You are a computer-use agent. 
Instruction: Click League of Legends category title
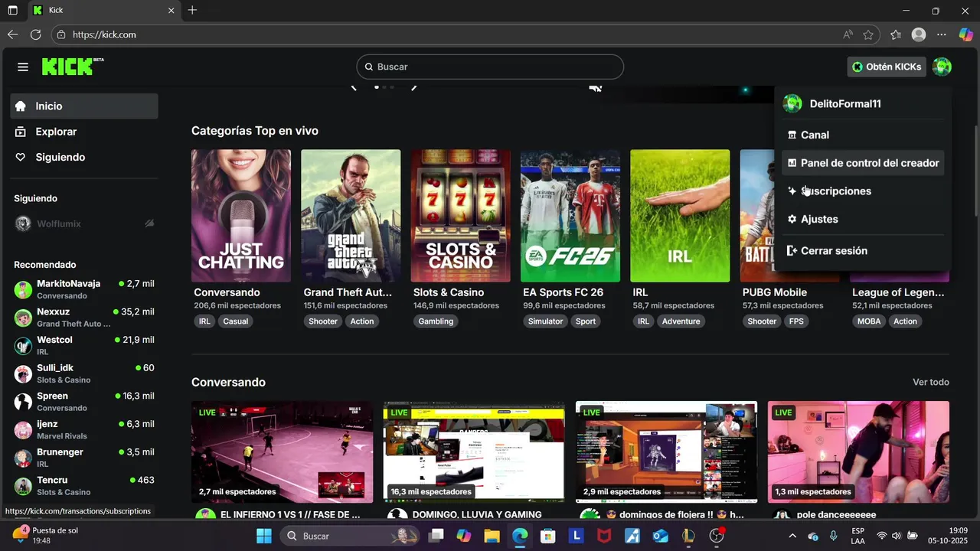point(899,292)
